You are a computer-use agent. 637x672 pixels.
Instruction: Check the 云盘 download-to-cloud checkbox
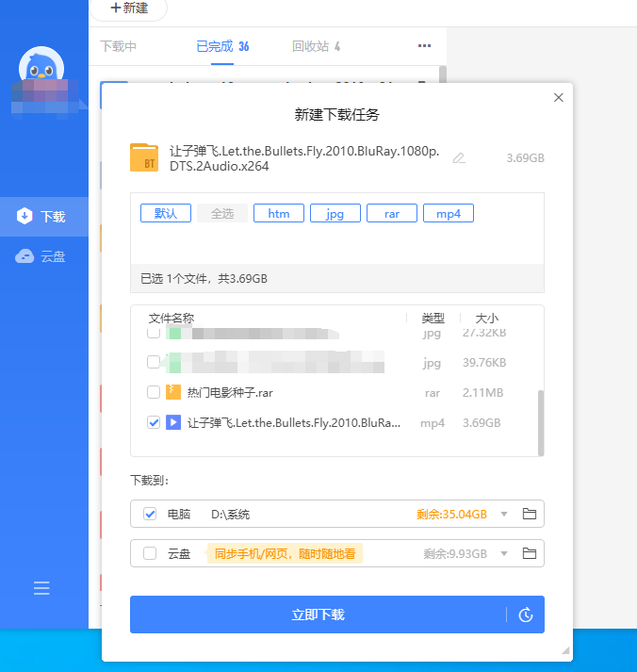[150, 553]
